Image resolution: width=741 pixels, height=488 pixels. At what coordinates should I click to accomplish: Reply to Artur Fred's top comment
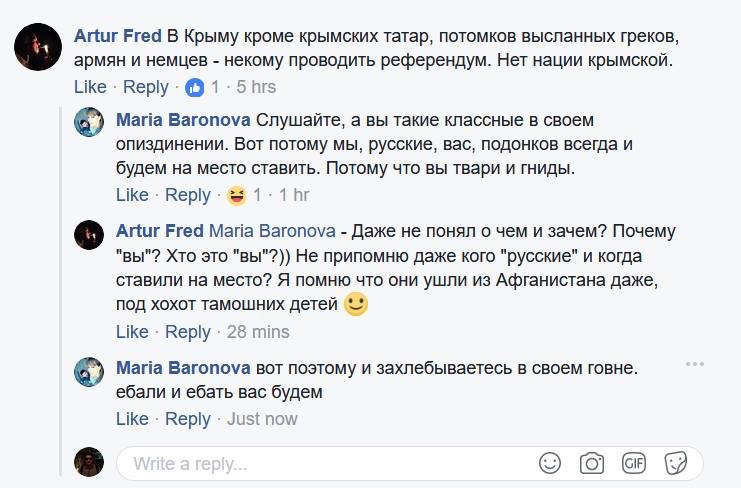[x=146, y=87]
